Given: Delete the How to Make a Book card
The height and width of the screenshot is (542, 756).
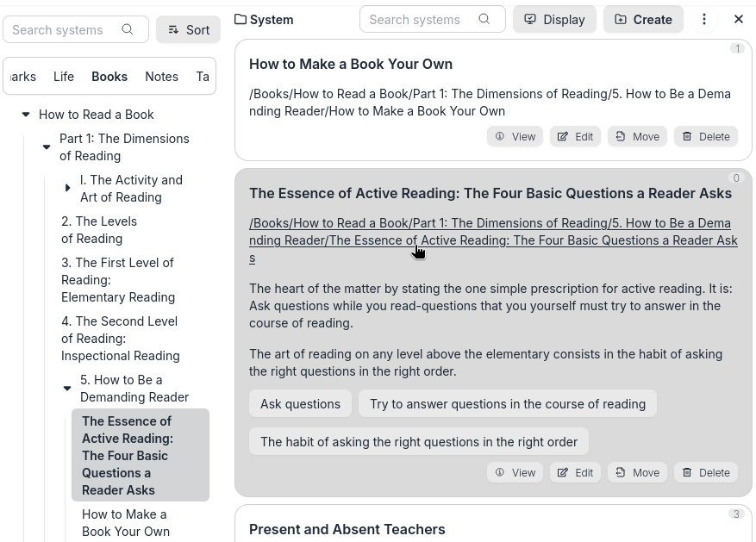Looking at the screenshot, I should (x=706, y=136).
